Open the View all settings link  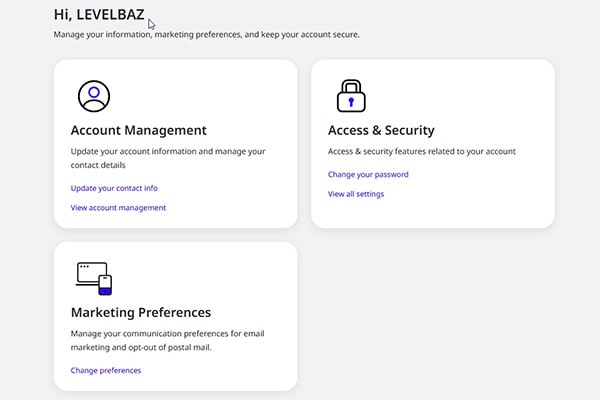356,194
